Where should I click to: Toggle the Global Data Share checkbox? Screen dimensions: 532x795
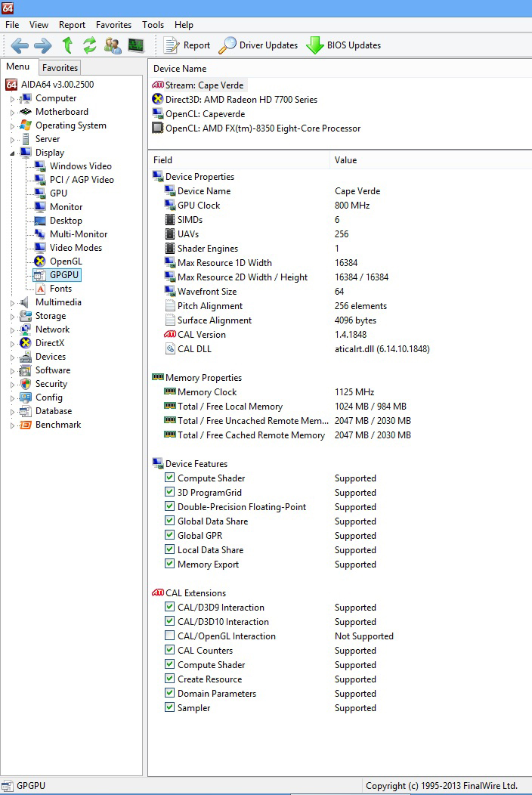click(170, 521)
